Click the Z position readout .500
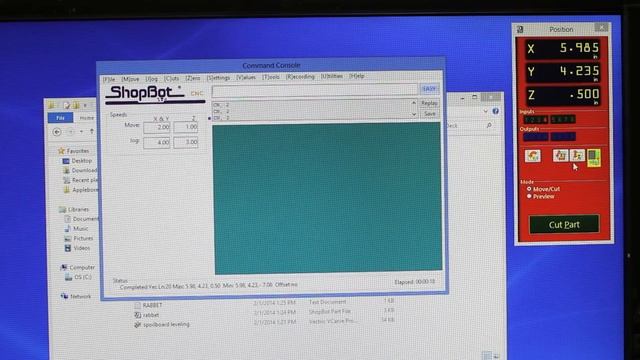 [563, 95]
